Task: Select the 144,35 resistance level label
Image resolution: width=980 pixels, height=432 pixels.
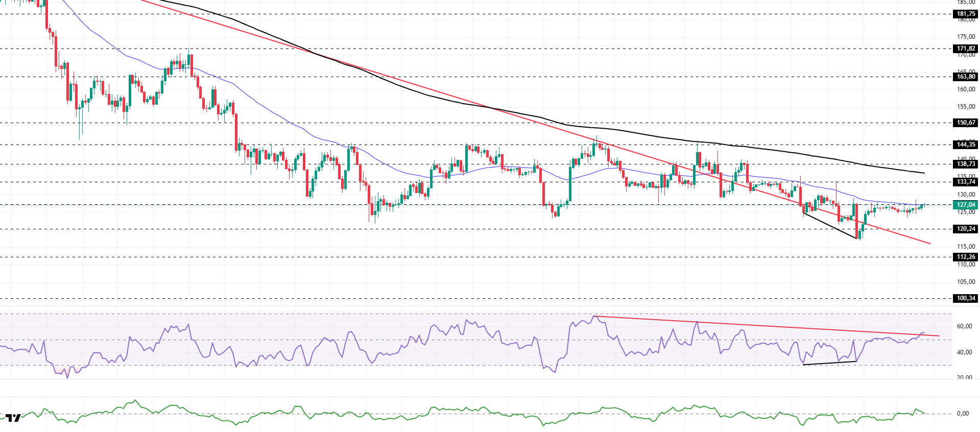Action: 965,145
